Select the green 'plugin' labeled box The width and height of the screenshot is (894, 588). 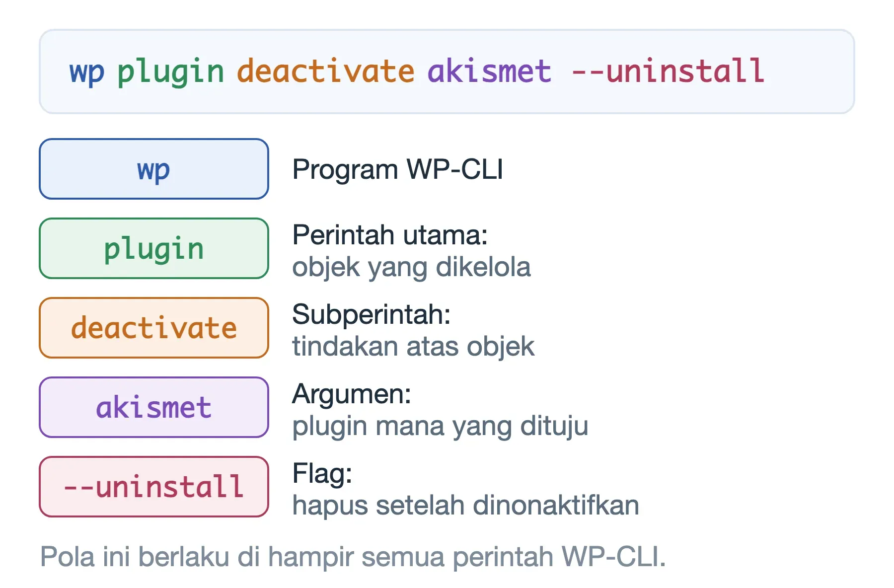(154, 248)
